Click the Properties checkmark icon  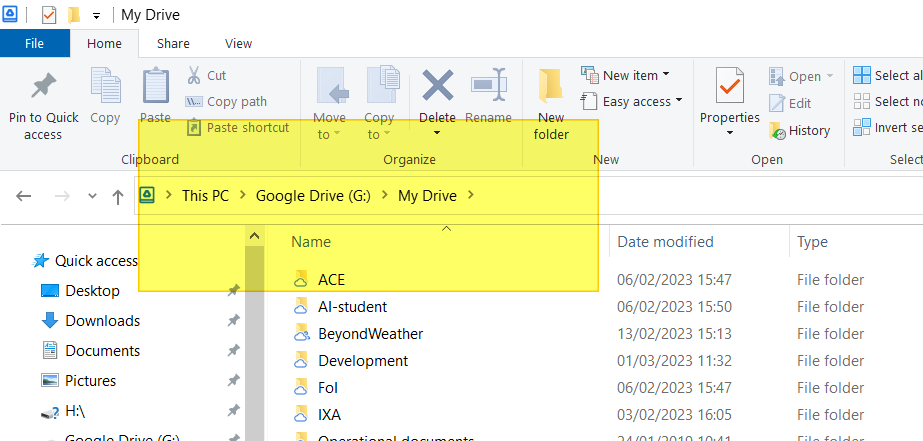[x=729, y=86]
